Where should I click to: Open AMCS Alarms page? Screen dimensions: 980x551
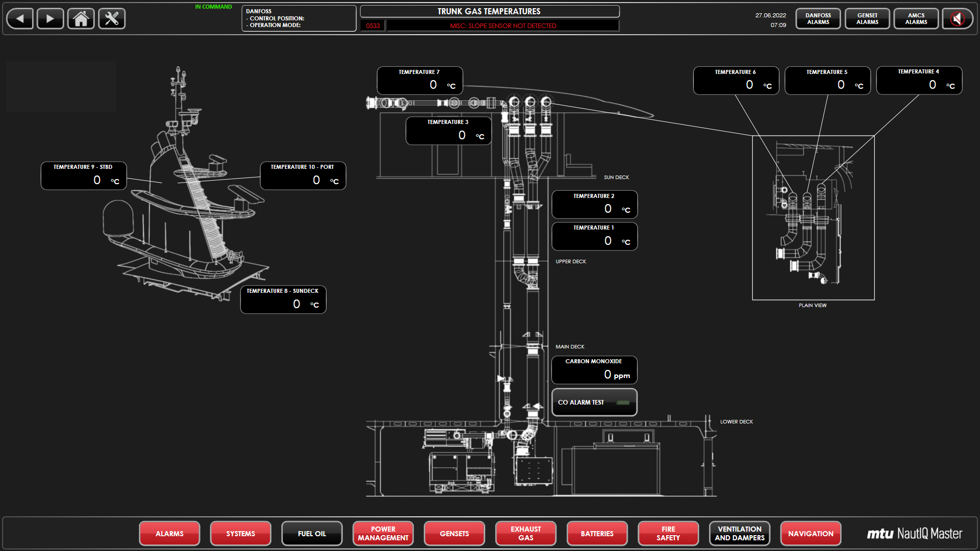916,19
